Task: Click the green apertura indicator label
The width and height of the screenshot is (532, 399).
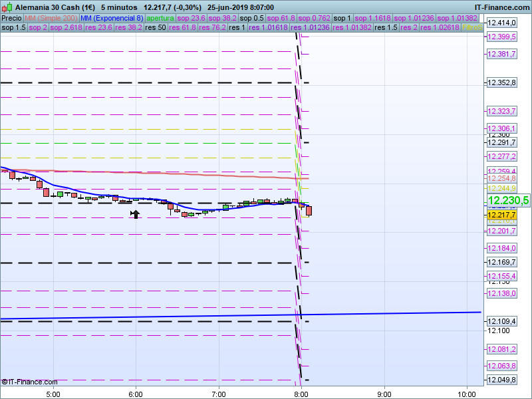Action: click(x=162, y=18)
